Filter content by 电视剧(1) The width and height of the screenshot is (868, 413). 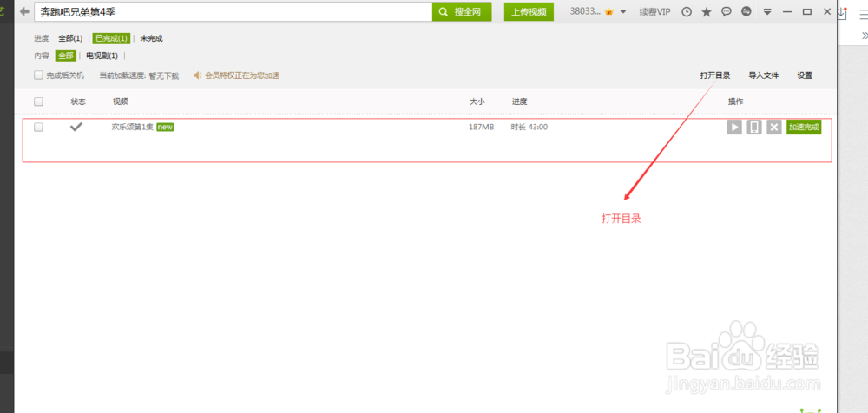point(102,56)
